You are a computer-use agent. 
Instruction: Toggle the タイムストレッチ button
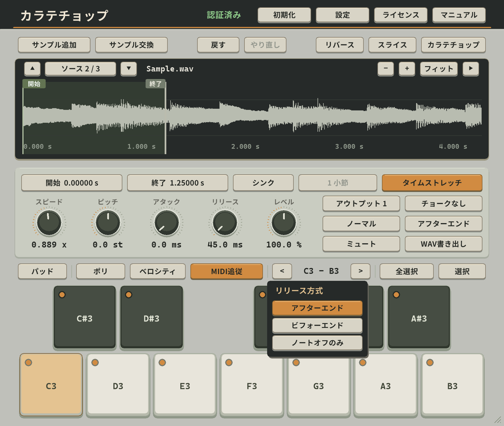[x=432, y=183]
